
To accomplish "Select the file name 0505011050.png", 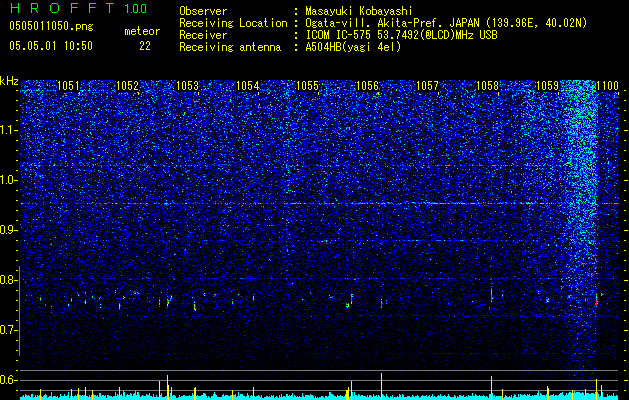I will (51, 27).
